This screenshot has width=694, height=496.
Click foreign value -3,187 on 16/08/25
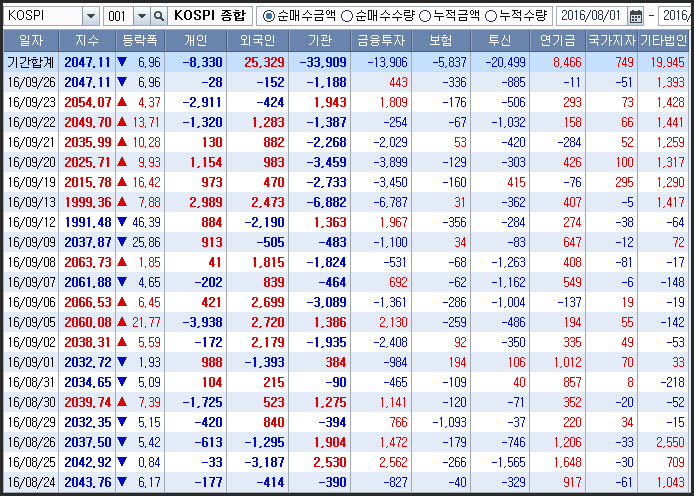(264, 462)
